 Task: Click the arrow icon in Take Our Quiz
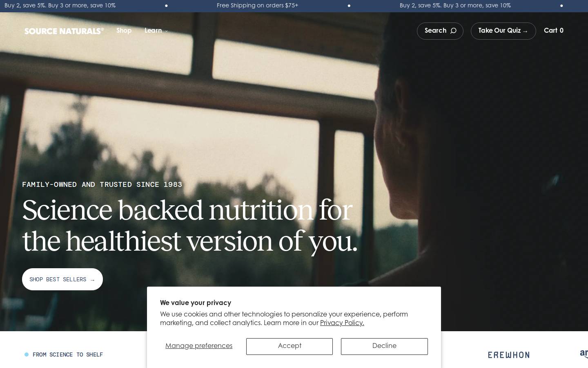click(x=525, y=31)
